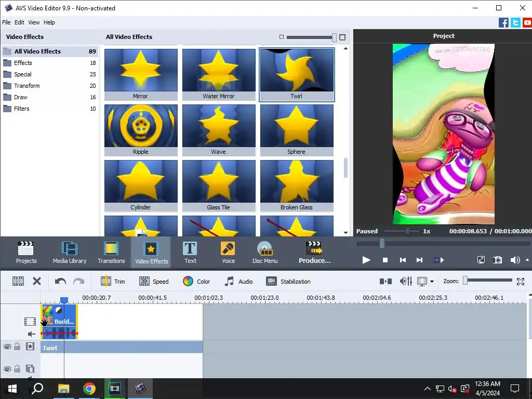Open the Speed tool
This screenshot has width=532, height=399.
[154, 281]
